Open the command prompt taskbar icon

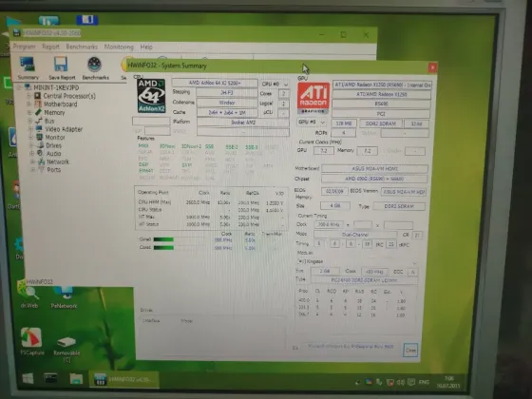click(x=50, y=378)
